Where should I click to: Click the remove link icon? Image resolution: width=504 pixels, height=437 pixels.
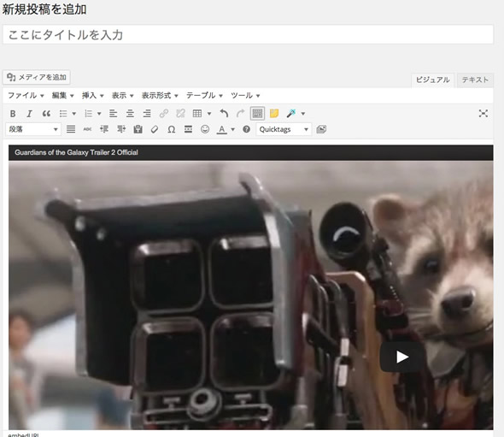point(180,114)
